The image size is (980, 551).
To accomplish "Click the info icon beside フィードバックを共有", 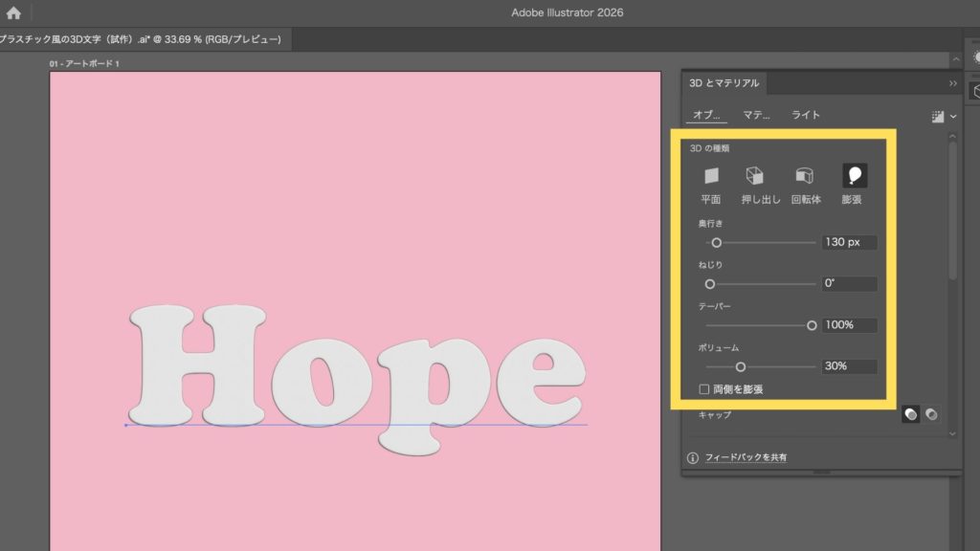I will point(693,458).
